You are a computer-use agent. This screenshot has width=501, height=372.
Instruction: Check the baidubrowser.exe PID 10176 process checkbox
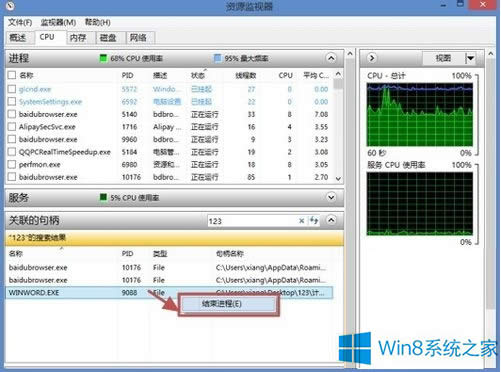(x=12, y=177)
